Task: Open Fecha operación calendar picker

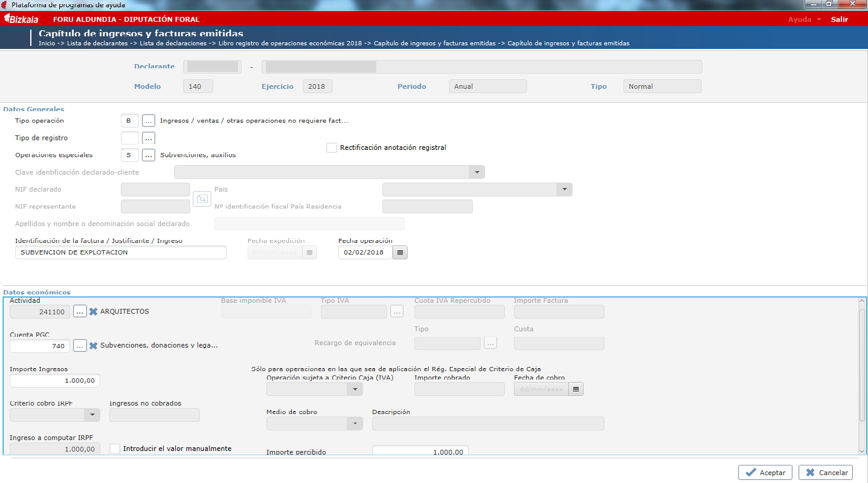Action: (400, 252)
